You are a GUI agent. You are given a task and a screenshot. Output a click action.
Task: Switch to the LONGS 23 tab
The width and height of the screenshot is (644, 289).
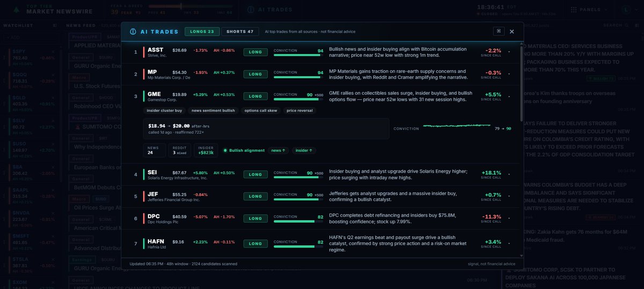point(202,32)
